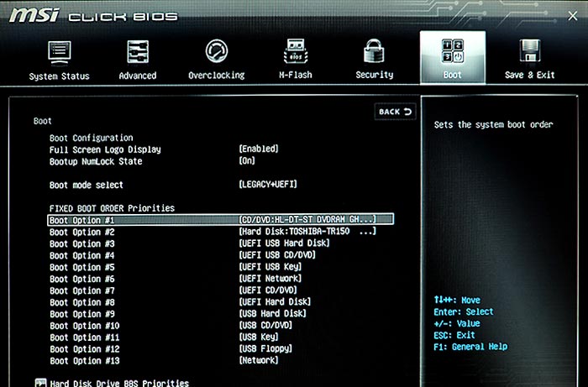Switch to the Save & Exit tab label

pos(529,75)
